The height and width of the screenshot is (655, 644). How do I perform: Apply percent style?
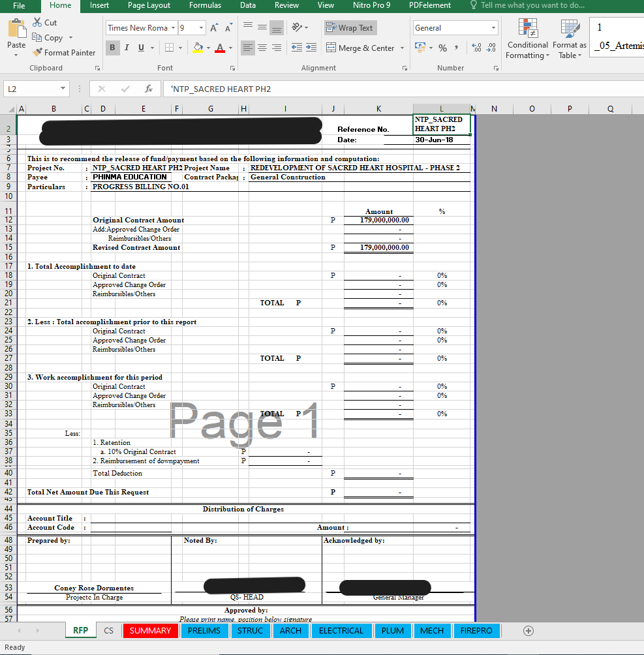pyautogui.click(x=442, y=48)
